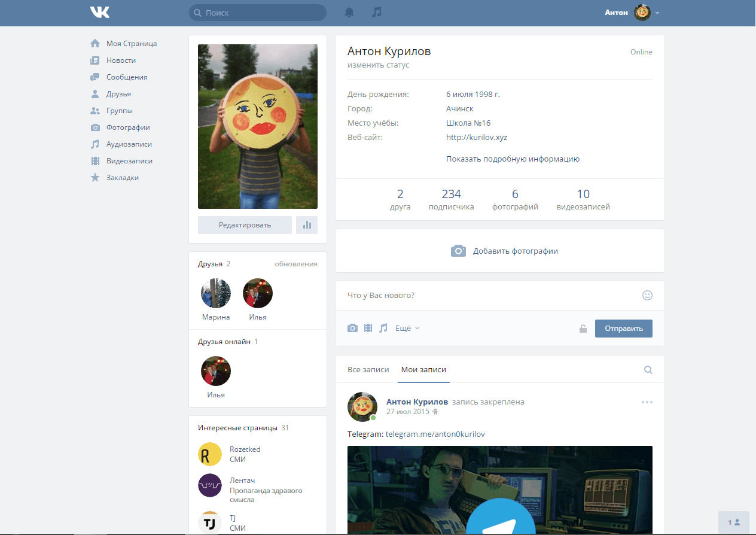Go to Моя Страница menu item

click(x=132, y=44)
